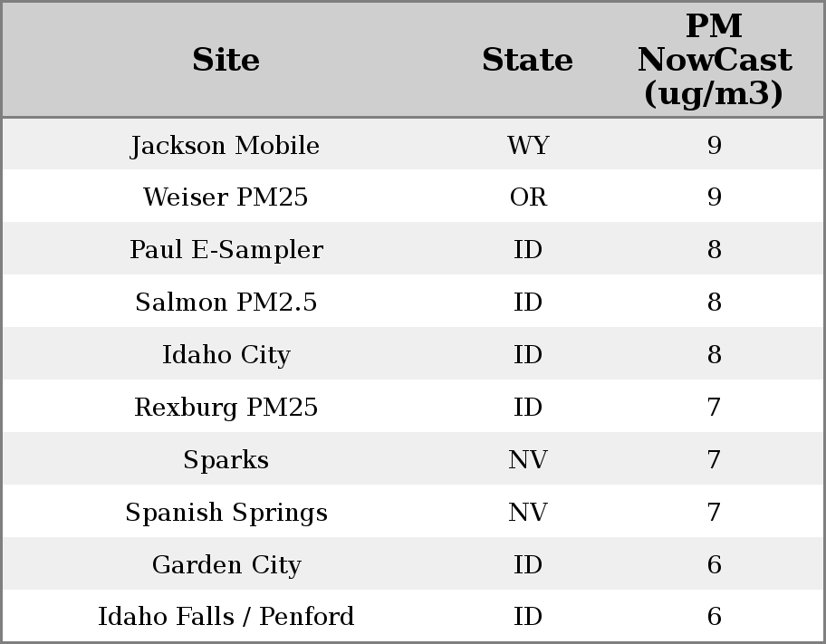Screen dimensions: 826x644
Task: Click the Spanish Springs site name
Action: pyautogui.click(x=226, y=513)
